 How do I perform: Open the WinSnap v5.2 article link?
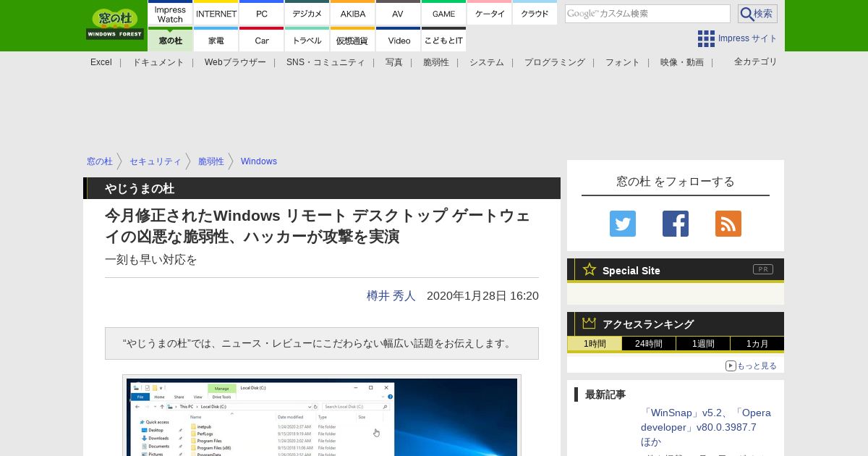(706, 427)
